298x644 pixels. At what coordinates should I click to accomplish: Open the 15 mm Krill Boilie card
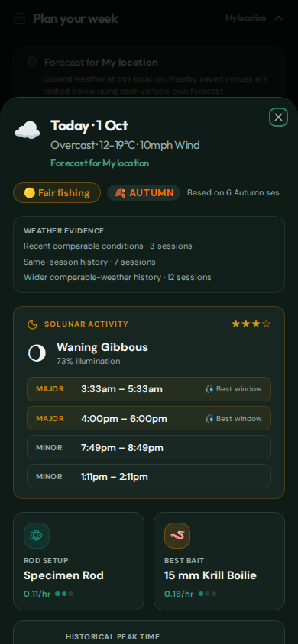point(219,561)
